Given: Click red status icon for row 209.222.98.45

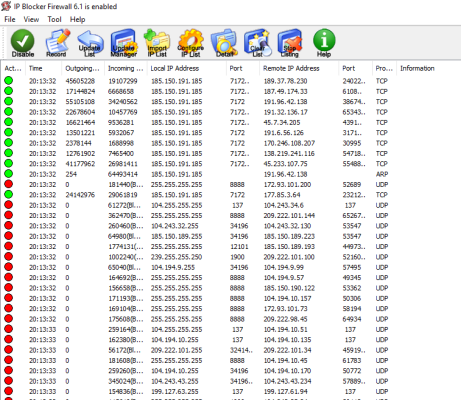Looking at the screenshot, I should [x=9, y=318].
